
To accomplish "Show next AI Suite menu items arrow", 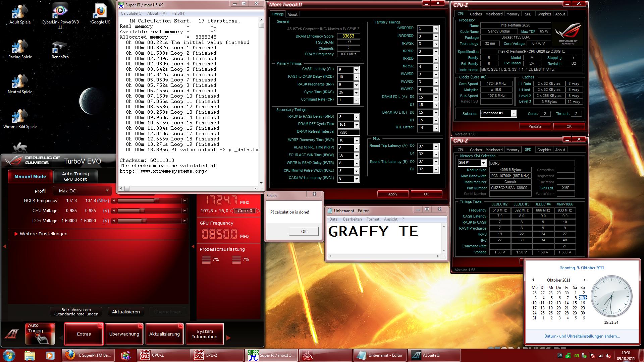I will tap(228, 338).
